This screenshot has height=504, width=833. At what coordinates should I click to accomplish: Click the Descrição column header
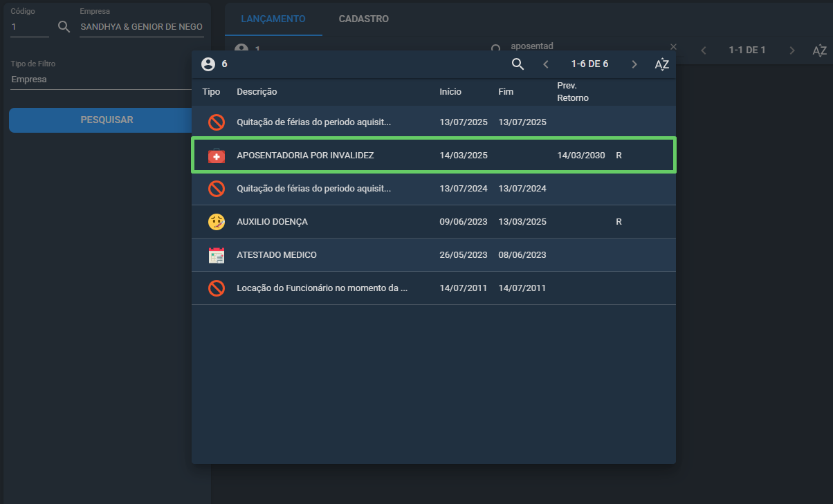257,92
